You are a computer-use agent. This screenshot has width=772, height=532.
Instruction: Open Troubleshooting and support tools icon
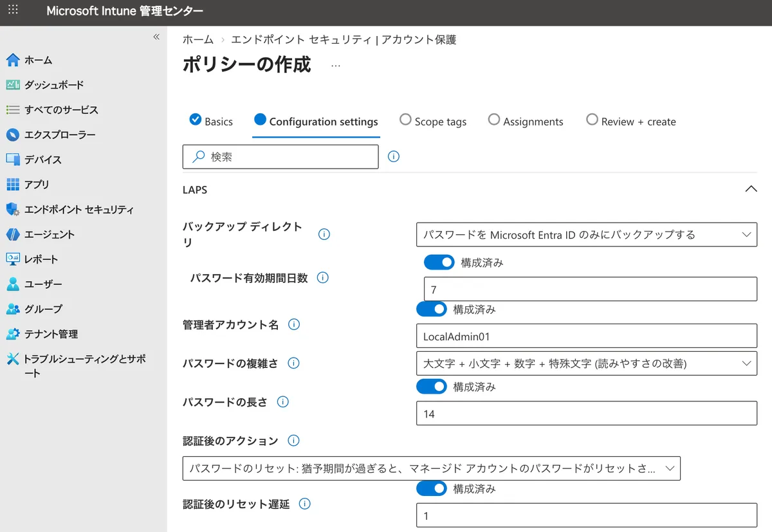13,359
